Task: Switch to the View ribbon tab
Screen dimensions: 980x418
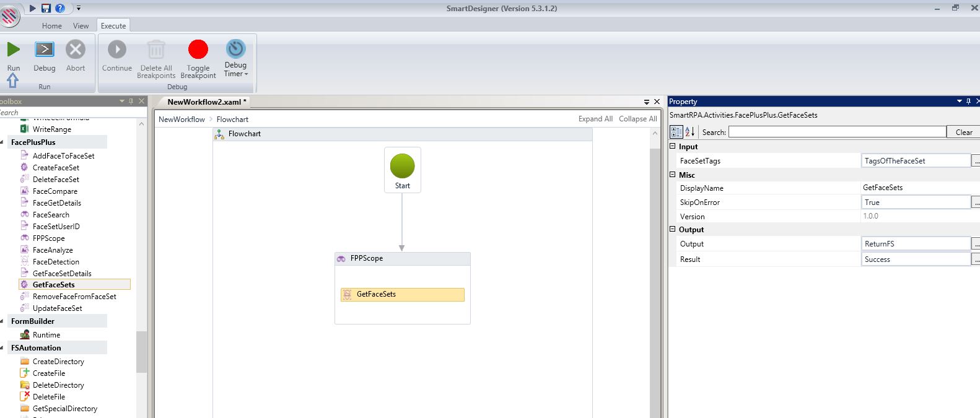Action: (x=81, y=26)
